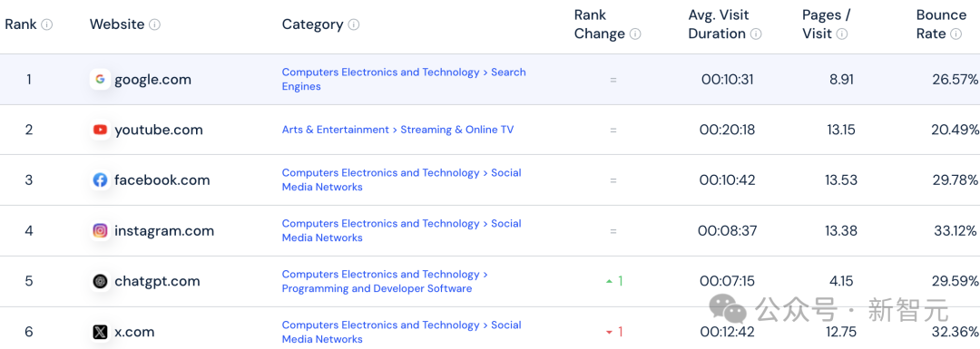Screen dimensions: 980x349
Task: Click the X logo icon
Action: pyautogui.click(x=100, y=332)
